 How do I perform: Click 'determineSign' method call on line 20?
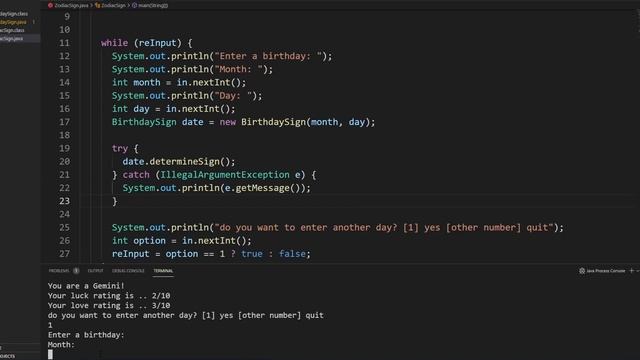coord(184,161)
